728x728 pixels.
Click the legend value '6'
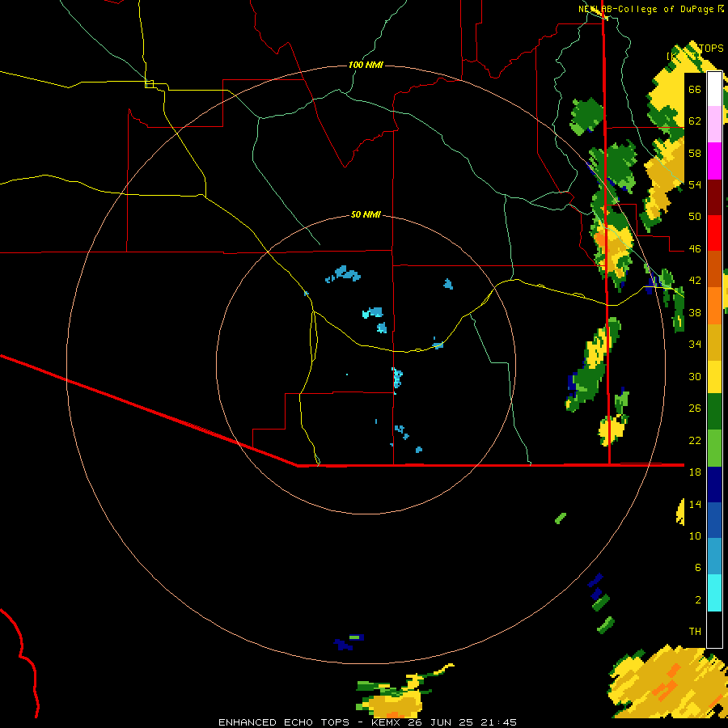pos(698,568)
